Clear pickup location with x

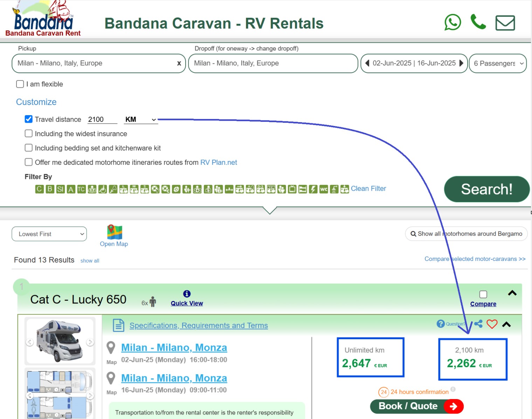click(x=179, y=63)
